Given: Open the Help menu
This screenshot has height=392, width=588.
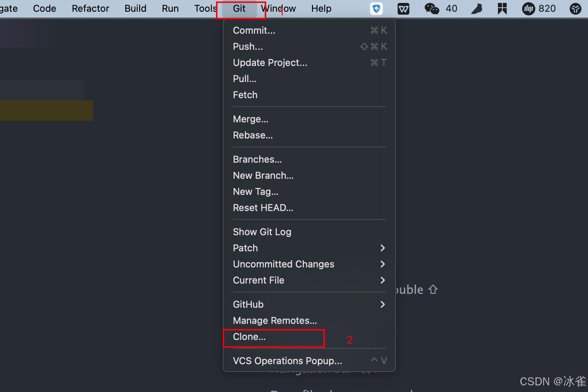Looking at the screenshot, I should click(321, 8).
